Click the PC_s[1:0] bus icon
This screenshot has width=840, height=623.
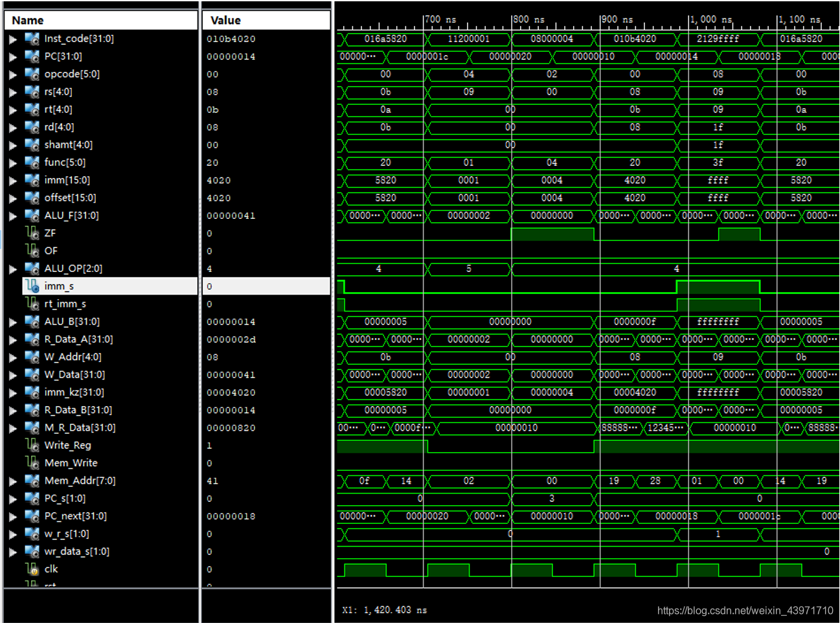[32, 499]
